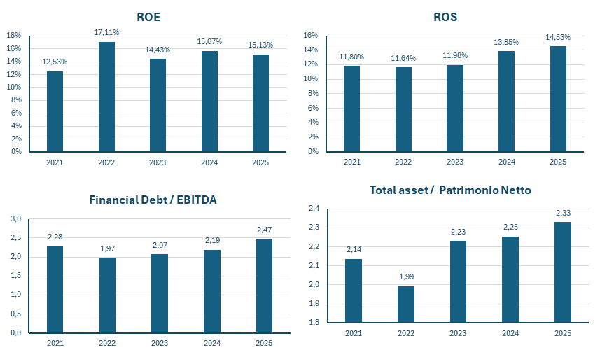Click the 1,97 data label
600x364 pixels.
108,248
